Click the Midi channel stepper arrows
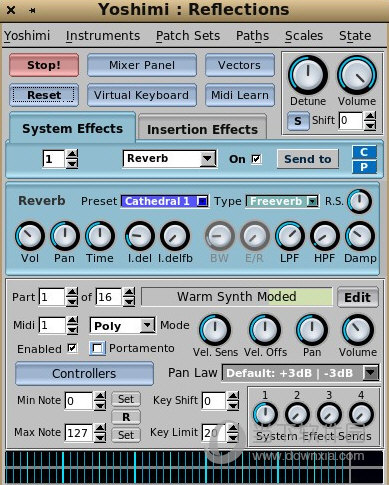This screenshot has height=485, width=389. coord(72,325)
